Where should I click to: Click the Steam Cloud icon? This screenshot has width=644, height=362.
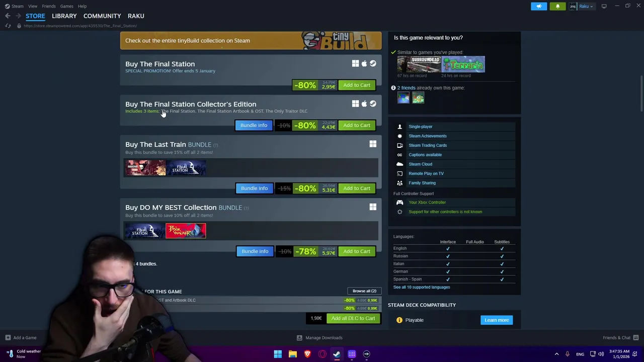tap(399, 164)
